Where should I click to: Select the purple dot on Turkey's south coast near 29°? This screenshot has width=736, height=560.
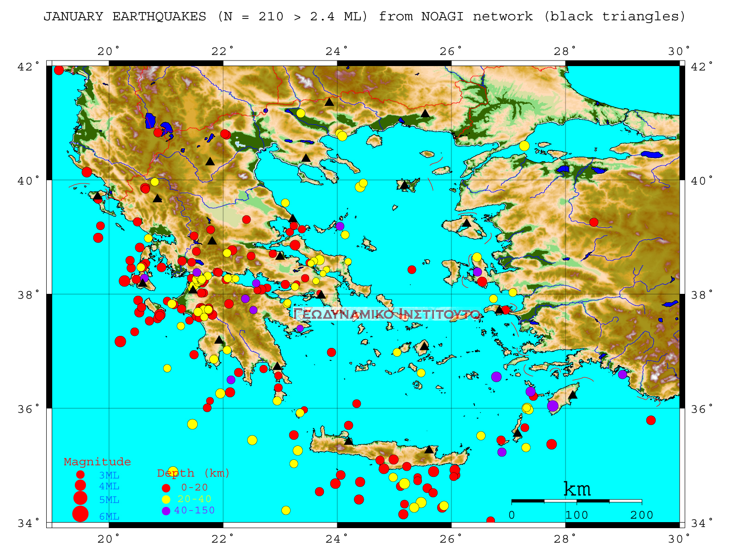tap(622, 374)
